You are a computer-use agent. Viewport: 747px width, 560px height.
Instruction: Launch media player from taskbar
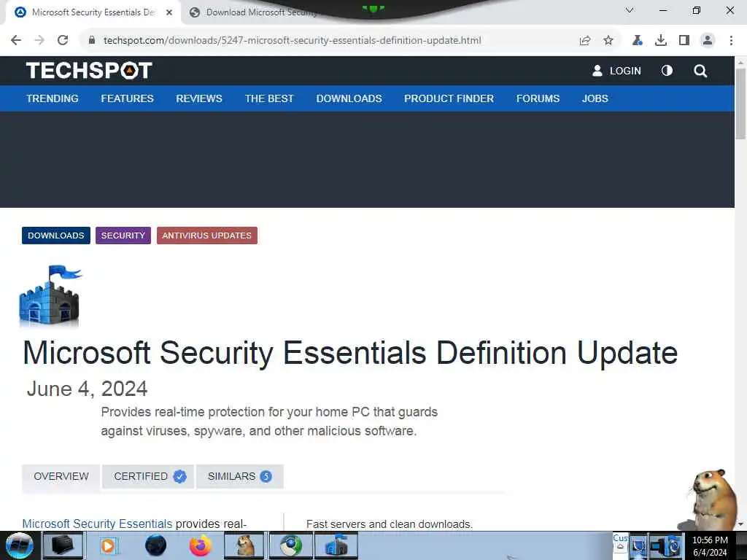click(x=108, y=545)
